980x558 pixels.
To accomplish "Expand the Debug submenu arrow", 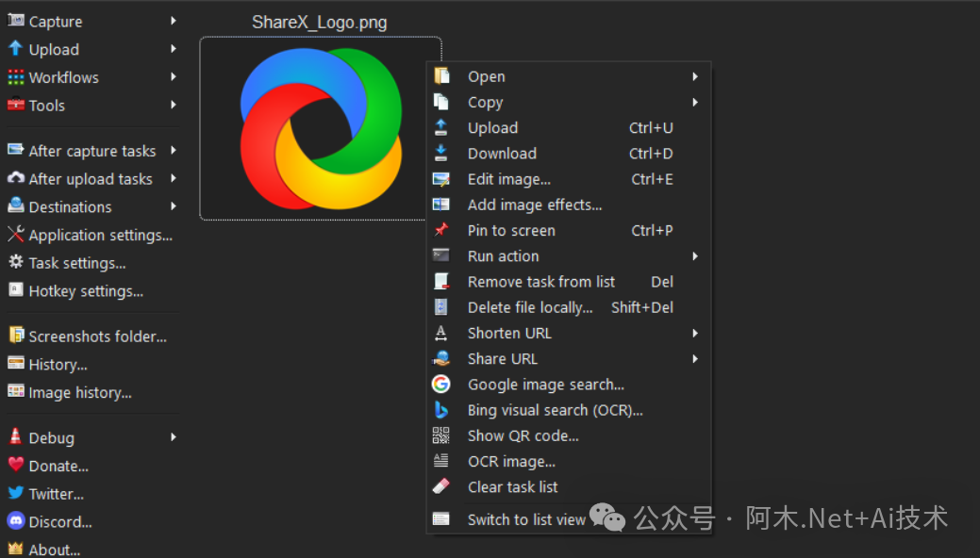I will coord(174,436).
